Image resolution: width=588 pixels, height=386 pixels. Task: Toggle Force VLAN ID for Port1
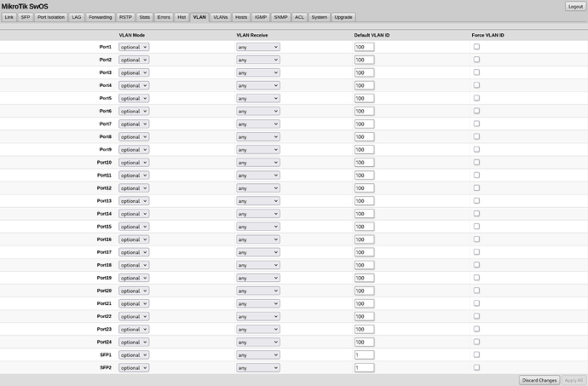coord(476,47)
